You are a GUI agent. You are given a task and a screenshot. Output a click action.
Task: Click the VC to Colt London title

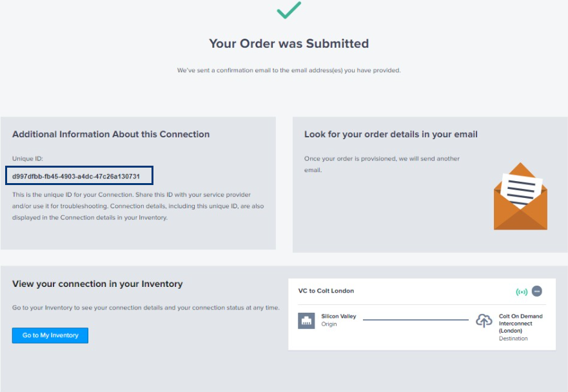[326, 291]
